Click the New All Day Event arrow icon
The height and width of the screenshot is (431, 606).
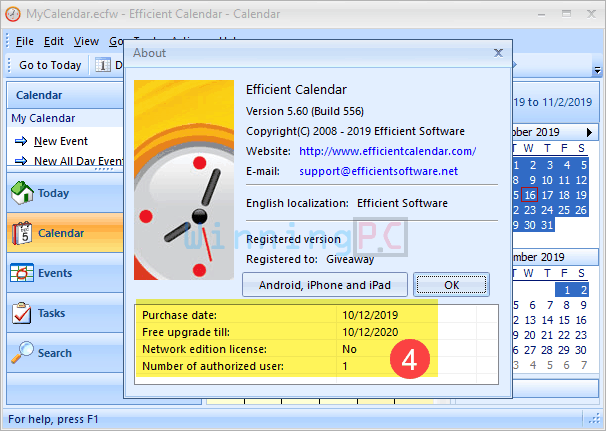[x=21, y=160]
